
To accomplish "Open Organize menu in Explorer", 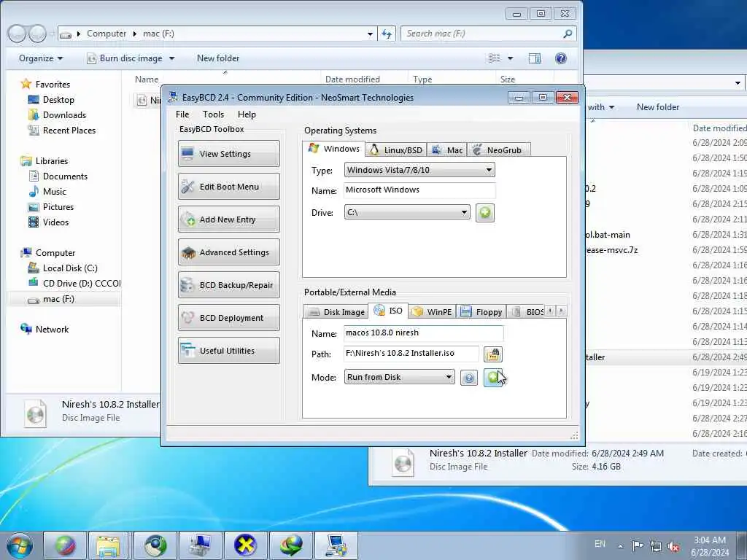I will coord(41,58).
